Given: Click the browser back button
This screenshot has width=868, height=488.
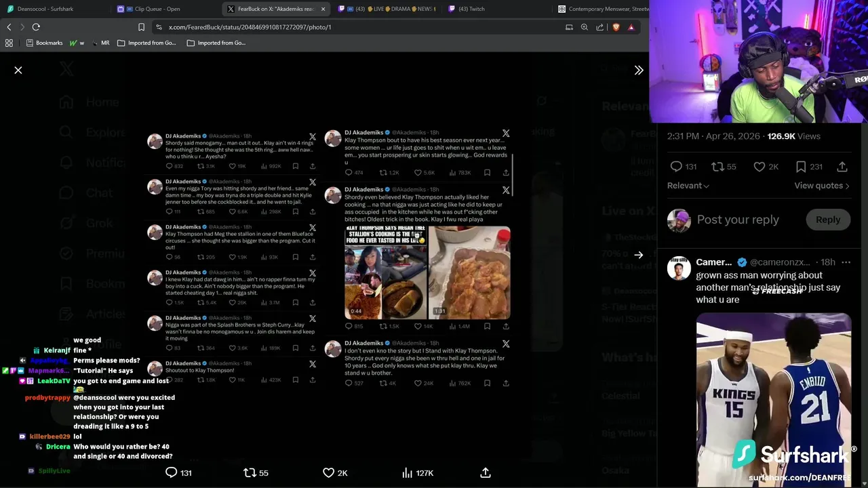Looking at the screenshot, I should tap(9, 27).
